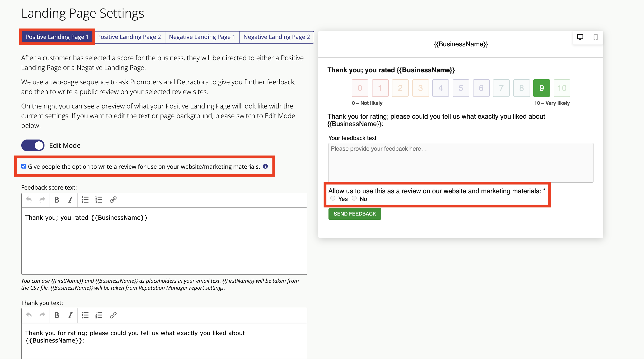Apply italic in Thank you text editor
This screenshot has width=644, height=359.
point(70,315)
